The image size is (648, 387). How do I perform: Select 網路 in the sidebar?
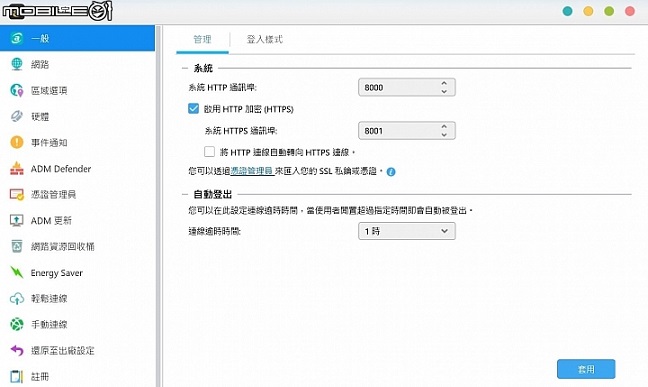tap(77, 64)
